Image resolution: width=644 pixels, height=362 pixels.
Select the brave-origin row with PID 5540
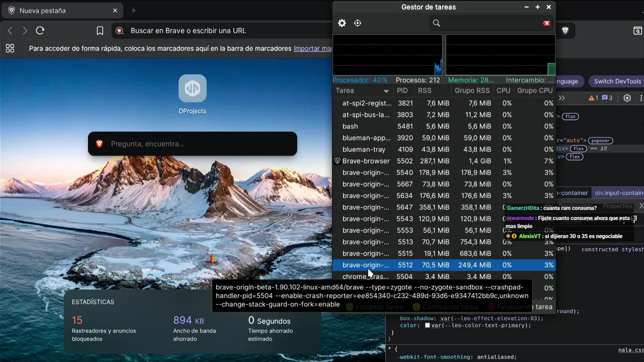coord(444,172)
